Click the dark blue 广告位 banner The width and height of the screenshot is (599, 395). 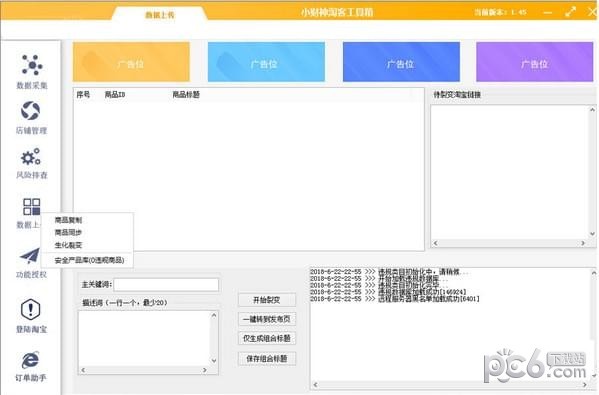click(401, 62)
